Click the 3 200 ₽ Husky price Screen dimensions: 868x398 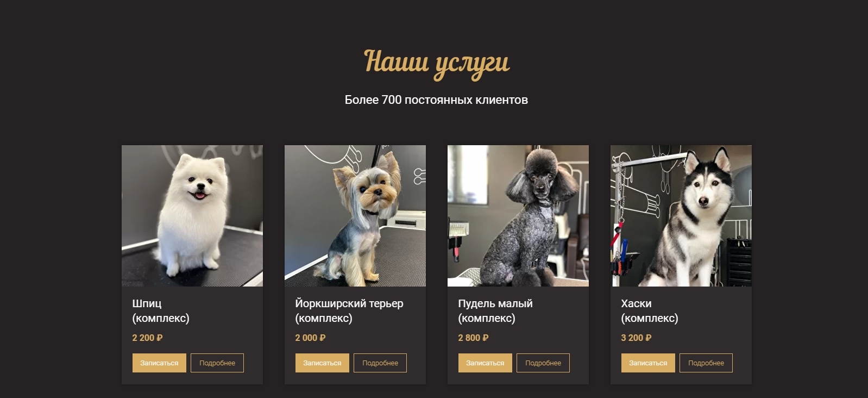(637, 338)
